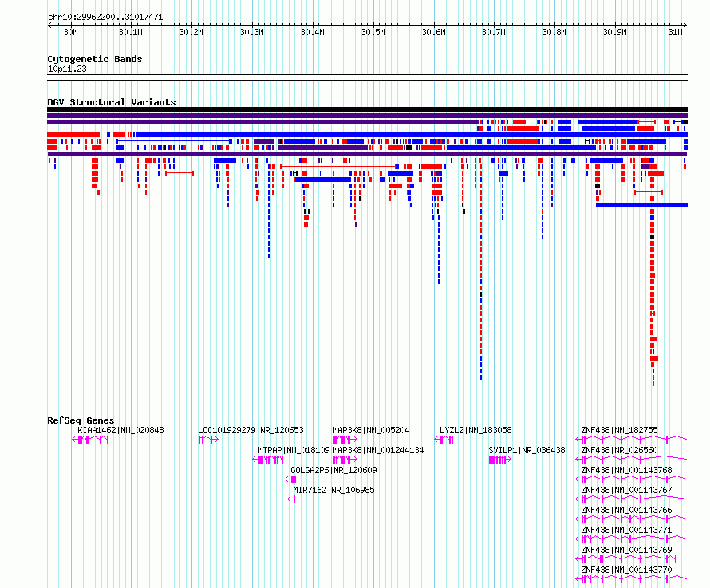Open the MAP3K8|NM_005204 transcript label
The height and width of the screenshot is (588, 710).
point(371,430)
